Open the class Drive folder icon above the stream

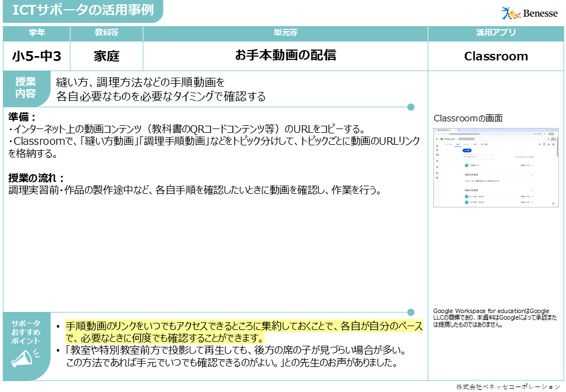click(544, 144)
